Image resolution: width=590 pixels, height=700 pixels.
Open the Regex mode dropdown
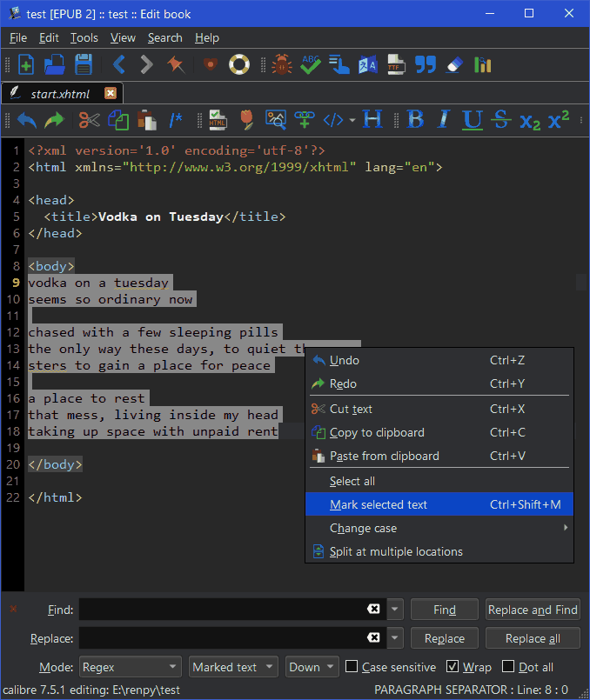[131, 667]
